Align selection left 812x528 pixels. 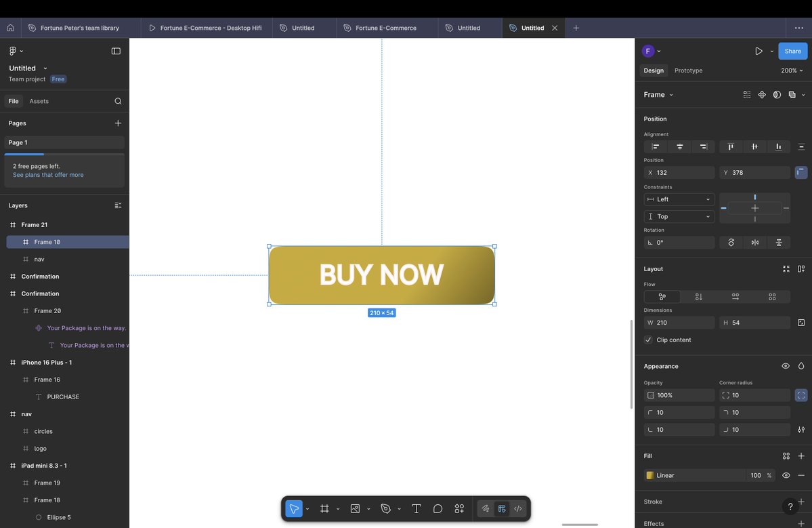tap(656, 146)
